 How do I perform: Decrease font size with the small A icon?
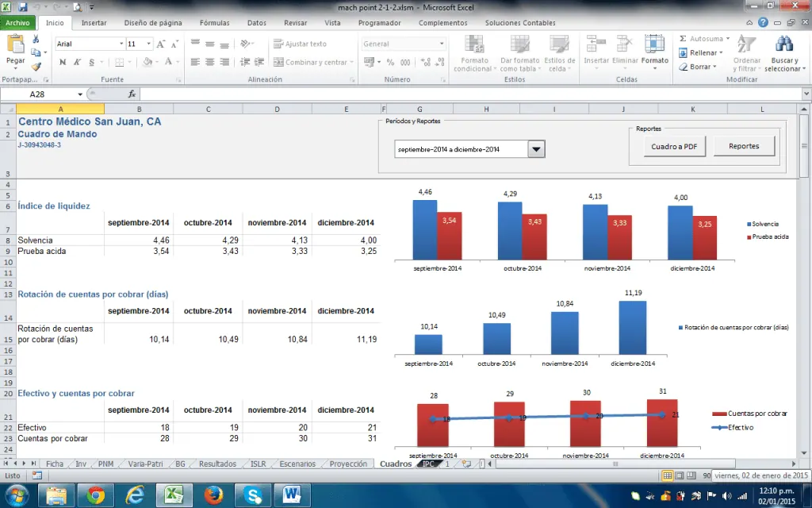point(174,44)
